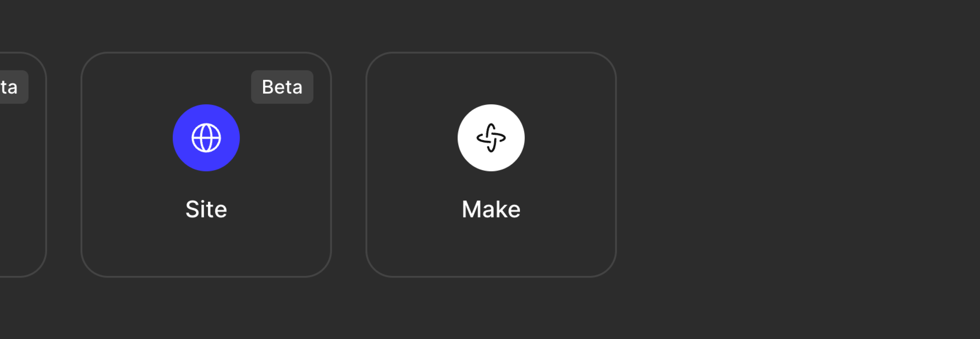Choose the card labeled Site with Beta tag
The image size is (980, 339).
pyautogui.click(x=206, y=164)
